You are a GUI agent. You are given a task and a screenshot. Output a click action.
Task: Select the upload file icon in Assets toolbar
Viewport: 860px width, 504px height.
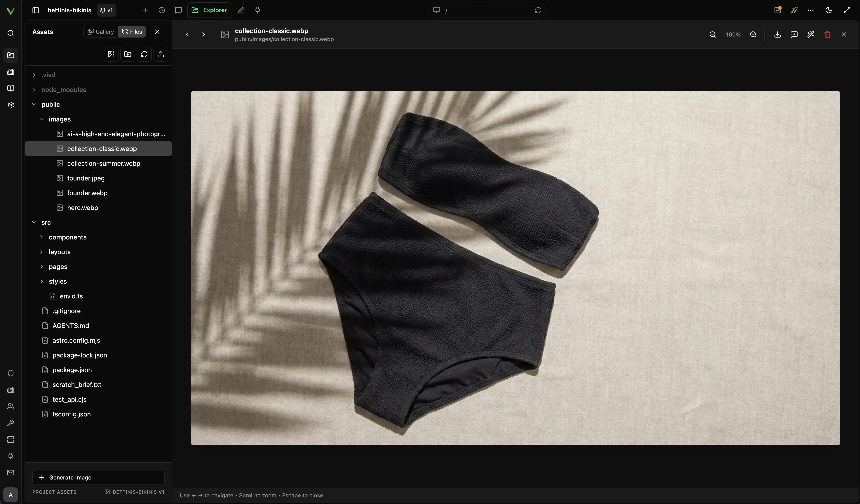pos(161,54)
